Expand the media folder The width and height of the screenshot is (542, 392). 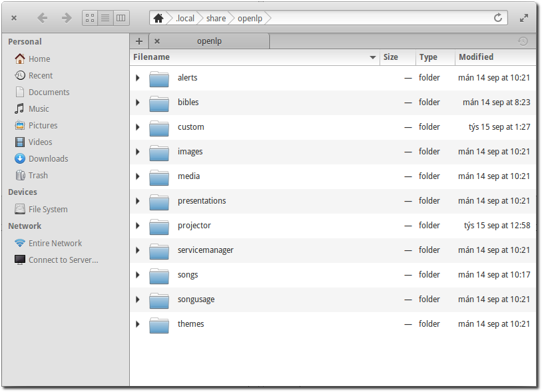click(x=138, y=176)
